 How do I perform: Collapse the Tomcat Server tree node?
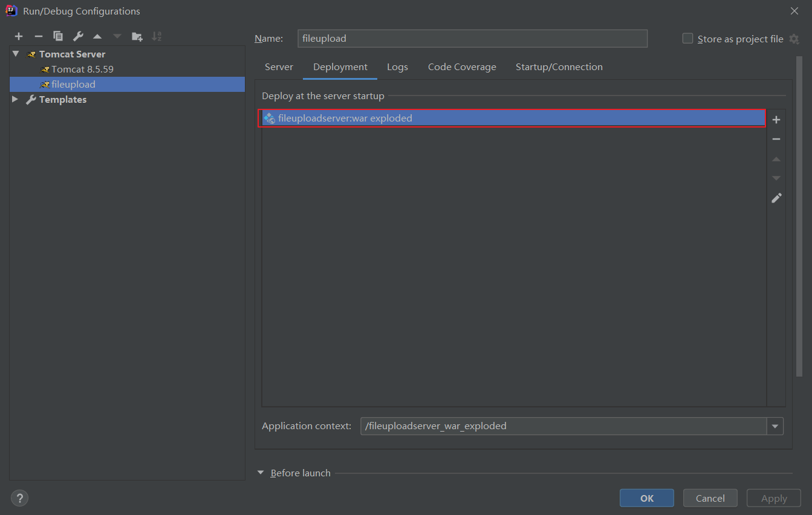coord(16,54)
